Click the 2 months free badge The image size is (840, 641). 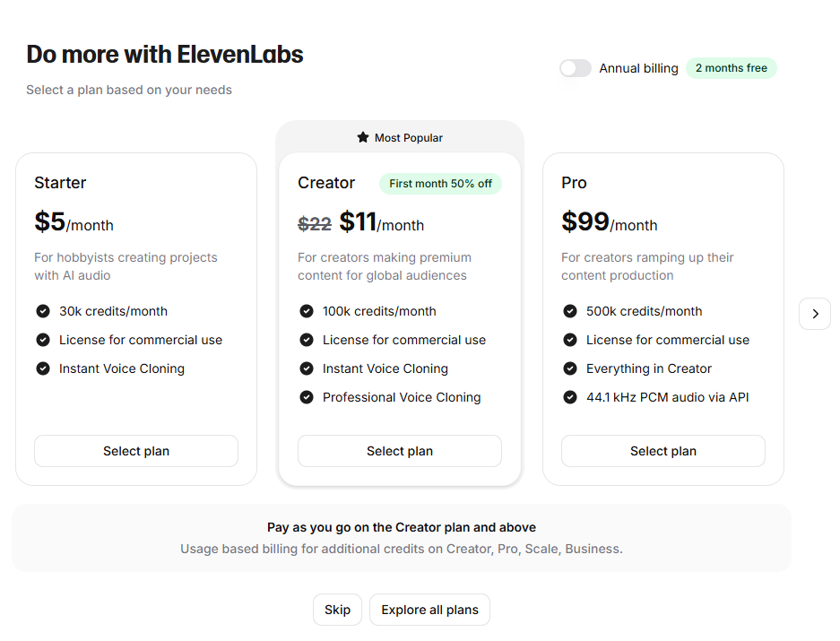pyautogui.click(x=731, y=68)
